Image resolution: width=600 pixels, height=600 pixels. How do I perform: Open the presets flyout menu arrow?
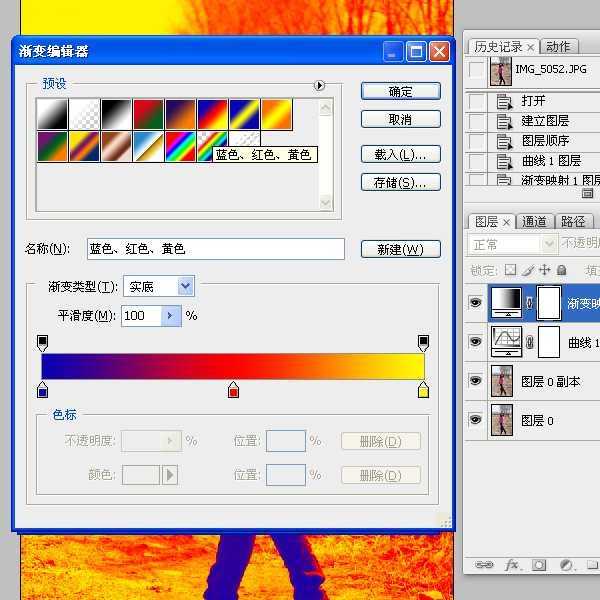[x=320, y=86]
